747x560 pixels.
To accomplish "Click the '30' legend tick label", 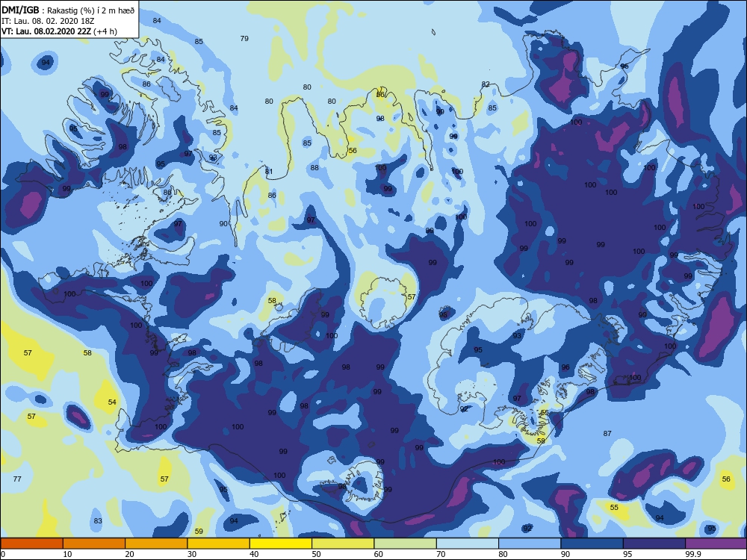I will coord(192,554).
